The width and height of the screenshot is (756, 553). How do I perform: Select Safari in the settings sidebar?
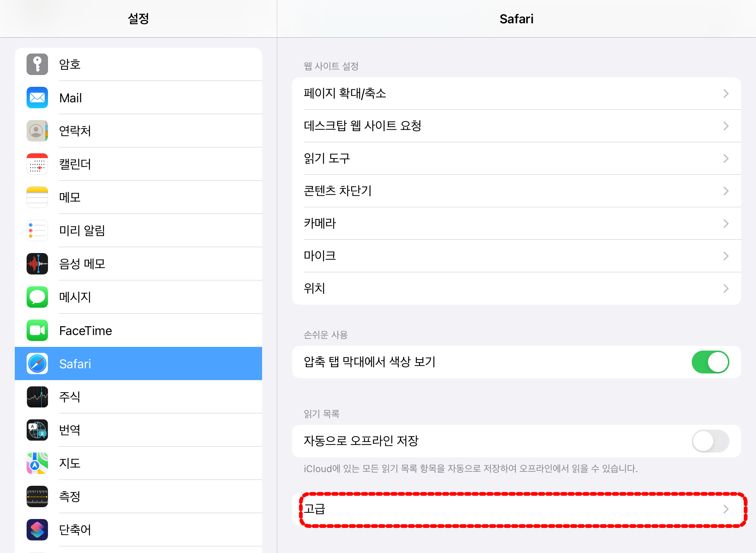[138, 363]
